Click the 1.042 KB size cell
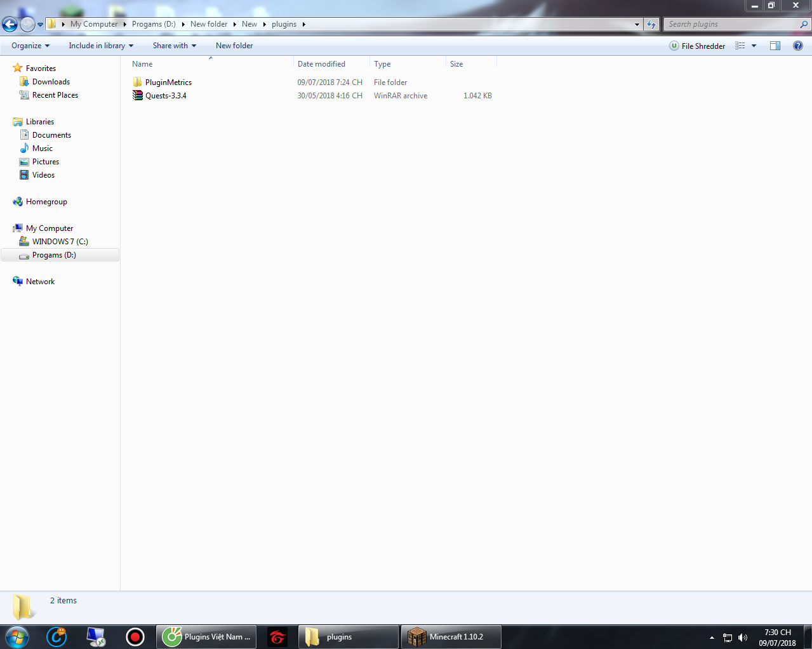The height and width of the screenshot is (649, 812). [x=477, y=96]
